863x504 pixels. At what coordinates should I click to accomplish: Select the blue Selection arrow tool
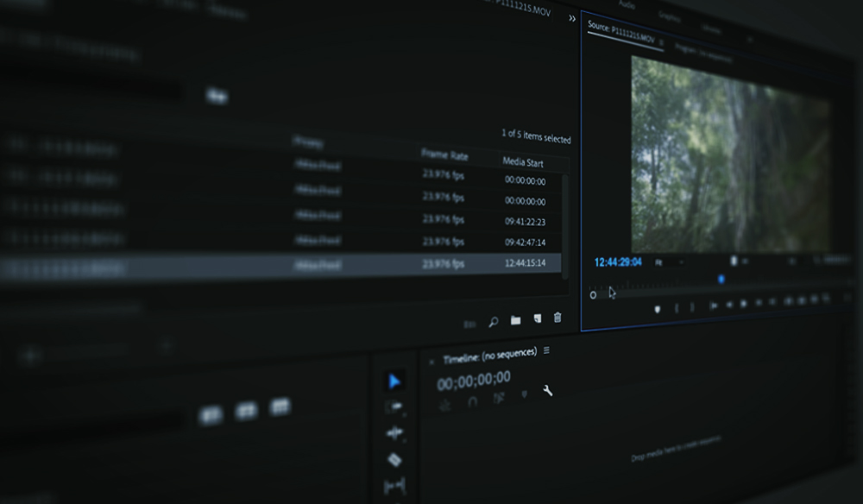click(x=394, y=381)
